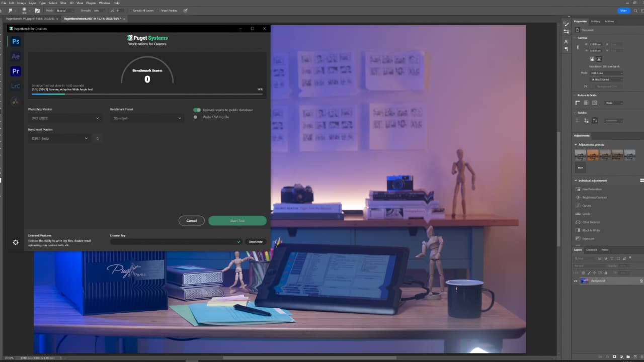Viewport: 644px width, 362px height.
Task: Toggle Upload results to public database
Action: (197, 110)
